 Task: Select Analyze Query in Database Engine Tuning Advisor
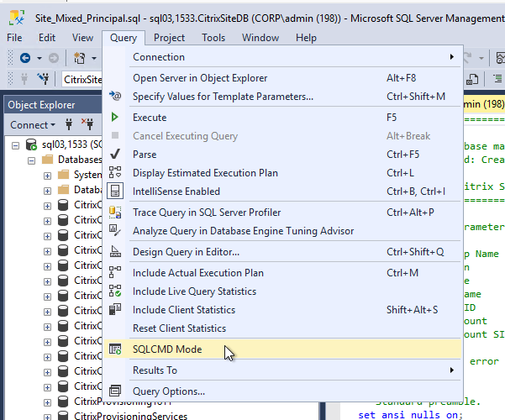tap(283, 231)
